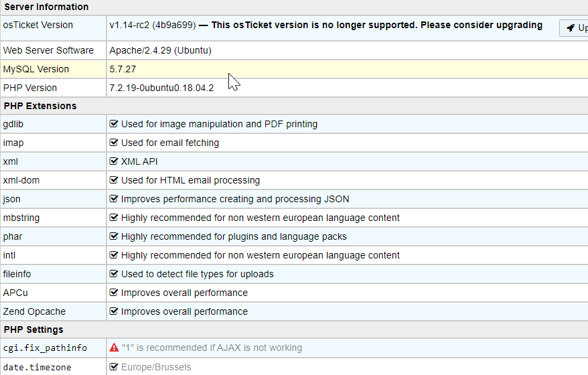Click the 'Used for email fetching' description

170,143
